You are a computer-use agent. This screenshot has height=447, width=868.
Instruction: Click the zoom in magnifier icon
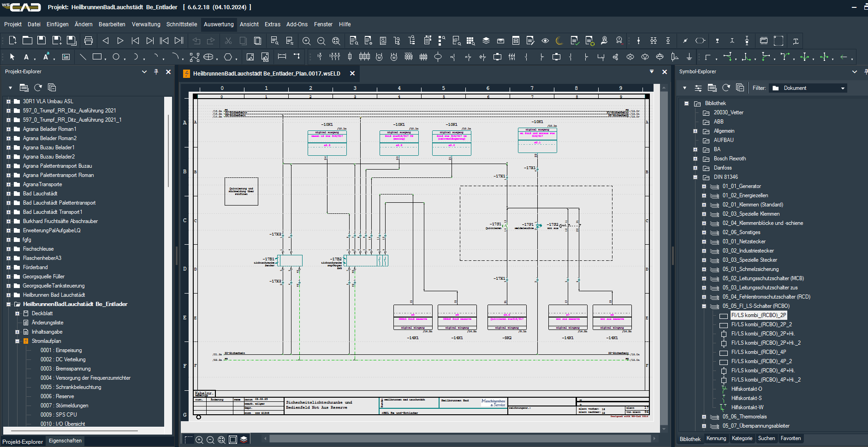pyautogui.click(x=306, y=41)
